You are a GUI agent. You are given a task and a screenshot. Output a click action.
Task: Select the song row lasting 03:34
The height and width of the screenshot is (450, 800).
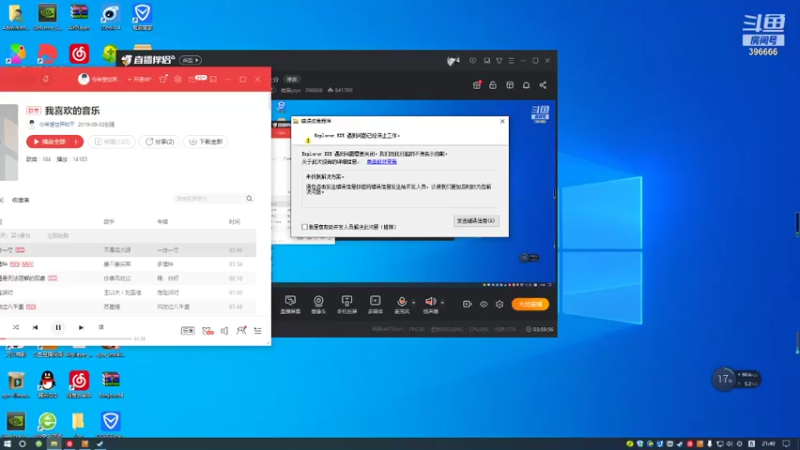point(128,264)
